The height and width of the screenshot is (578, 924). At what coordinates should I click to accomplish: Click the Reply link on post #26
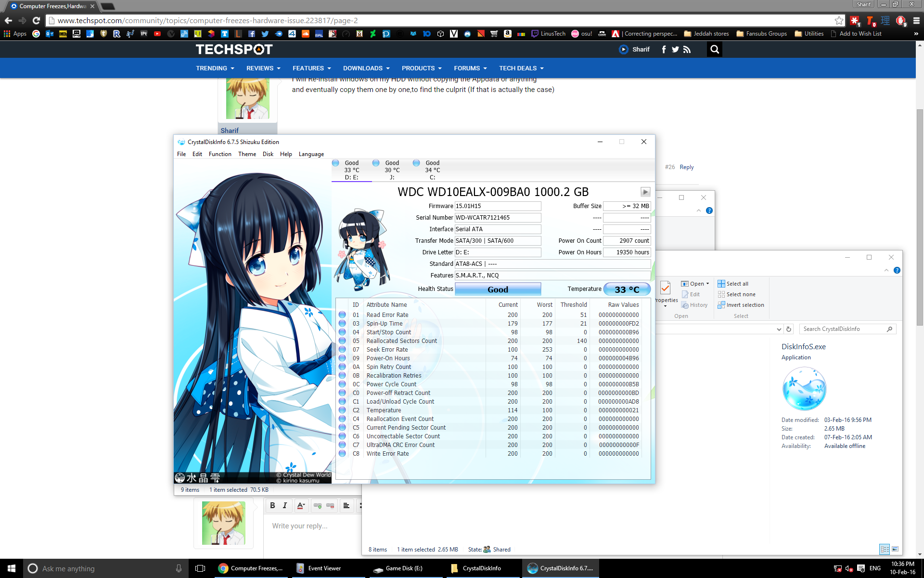click(x=686, y=167)
